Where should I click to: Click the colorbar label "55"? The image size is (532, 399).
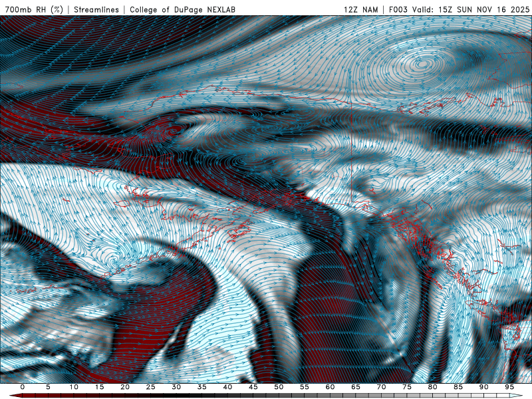tap(305, 387)
